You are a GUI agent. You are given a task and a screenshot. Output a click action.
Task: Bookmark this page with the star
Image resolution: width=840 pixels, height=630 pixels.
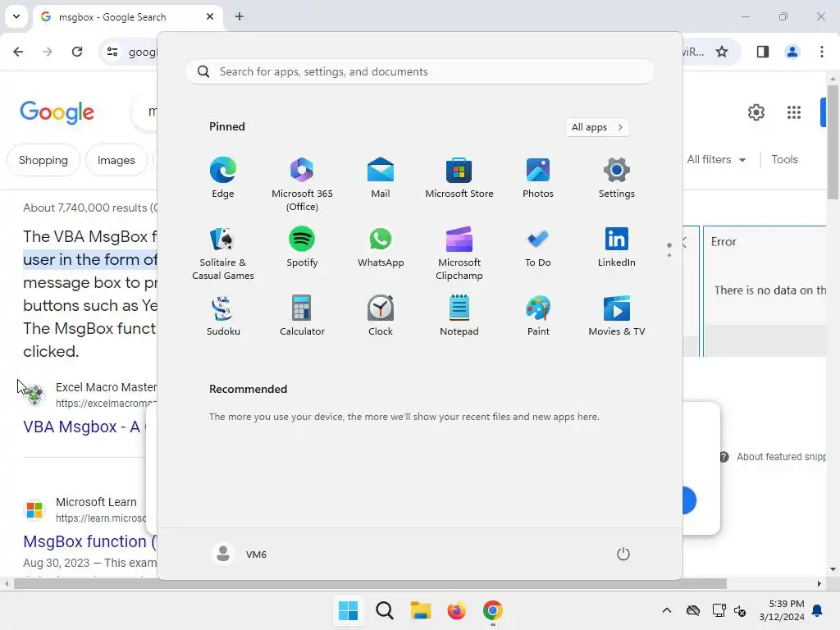click(722, 52)
